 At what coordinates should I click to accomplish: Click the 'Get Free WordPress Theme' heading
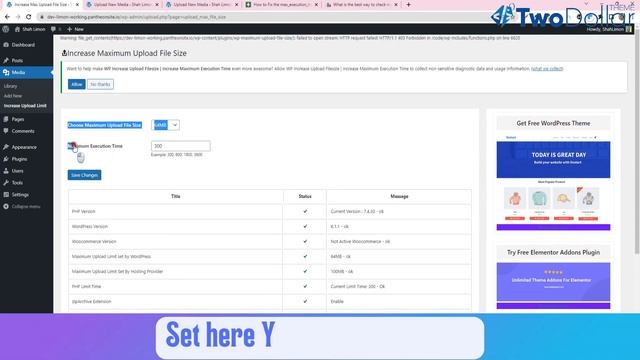tap(553, 123)
